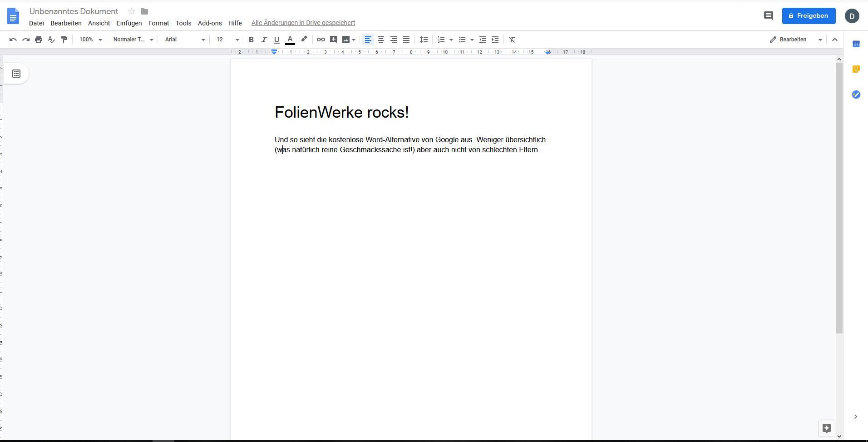Open Google Tasks side panel
This screenshot has height=442, width=868.
(x=856, y=94)
